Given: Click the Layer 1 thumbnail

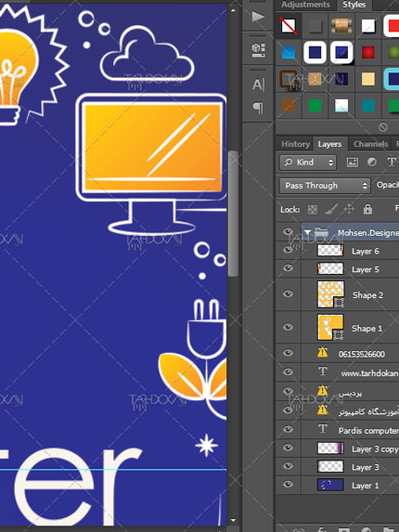Looking at the screenshot, I should pos(330,485).
